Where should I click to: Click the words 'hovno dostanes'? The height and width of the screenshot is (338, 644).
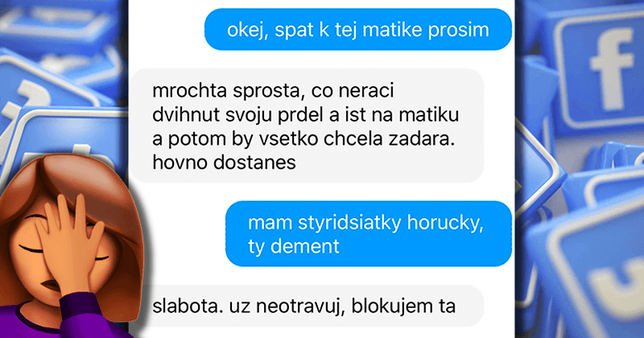(224, 163)
